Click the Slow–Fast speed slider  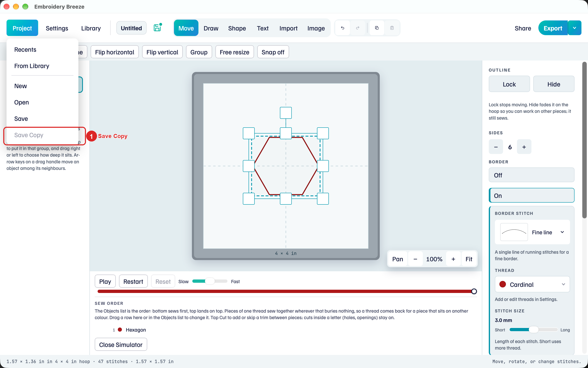[210, 281]
